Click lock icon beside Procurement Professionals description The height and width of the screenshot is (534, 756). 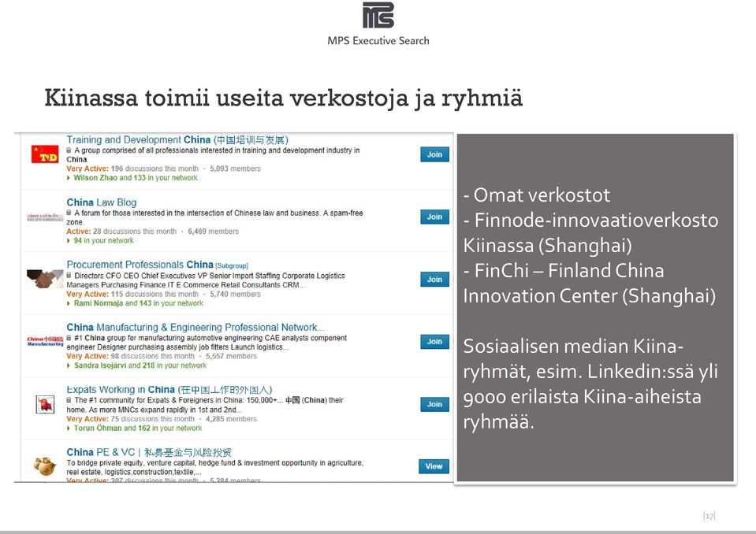69,276
